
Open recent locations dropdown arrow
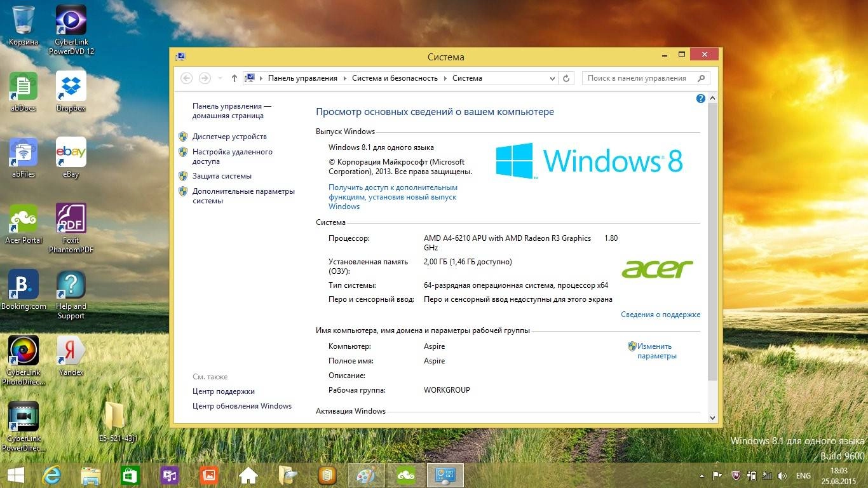point(220,78)
